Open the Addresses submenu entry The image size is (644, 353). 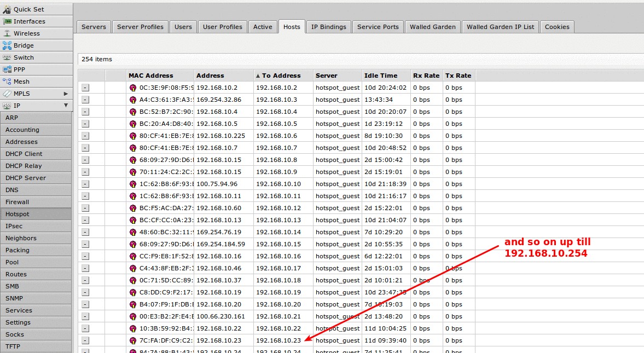36,142
